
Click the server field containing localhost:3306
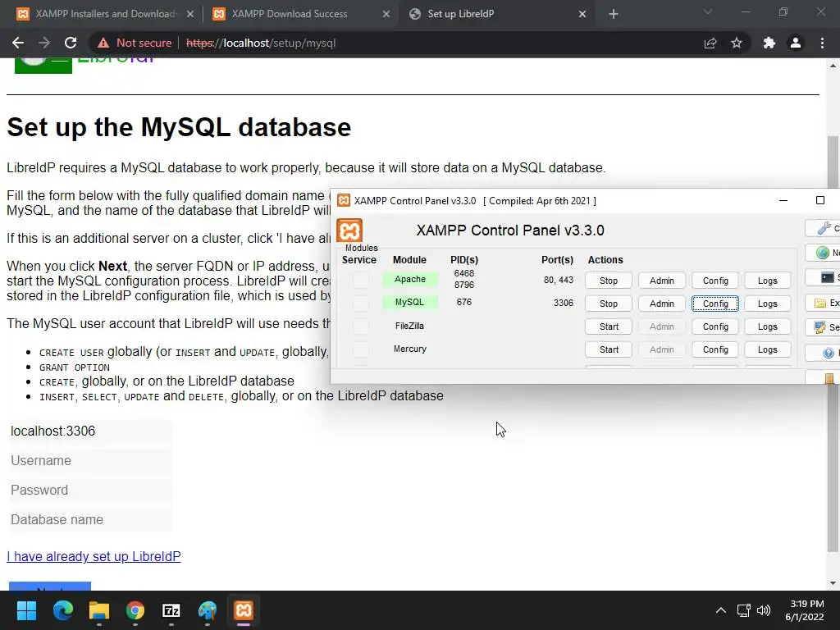click(x=90, y=431)
